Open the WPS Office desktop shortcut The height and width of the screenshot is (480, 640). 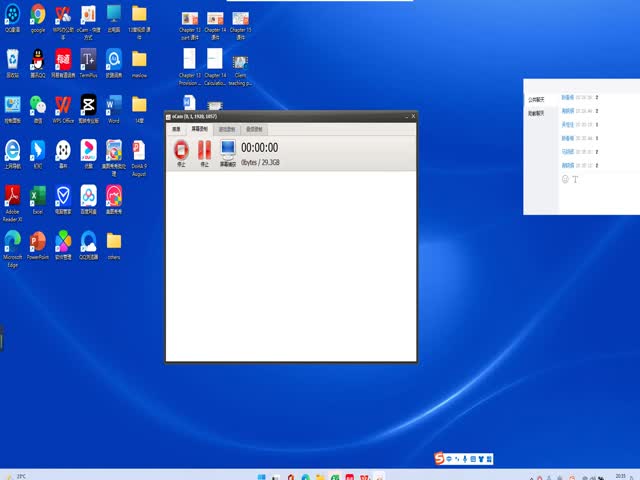click(63, 106)
